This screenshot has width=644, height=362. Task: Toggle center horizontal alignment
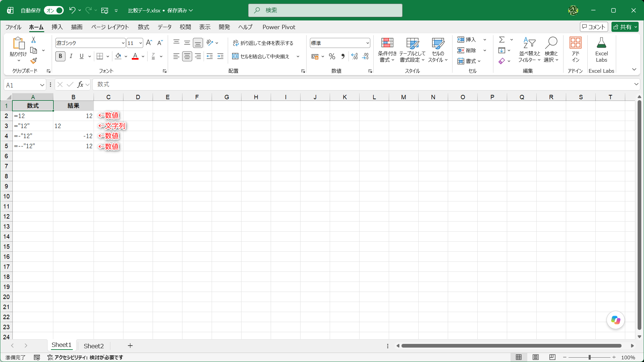tap(187, 56)
